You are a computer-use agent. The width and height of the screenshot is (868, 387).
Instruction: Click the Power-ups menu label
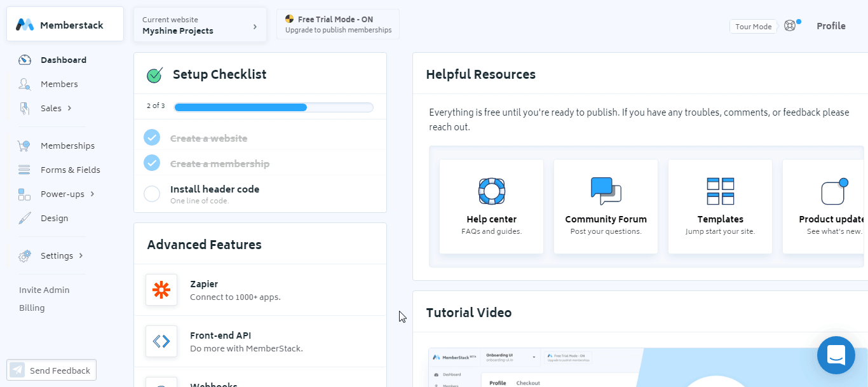[62, 194]
